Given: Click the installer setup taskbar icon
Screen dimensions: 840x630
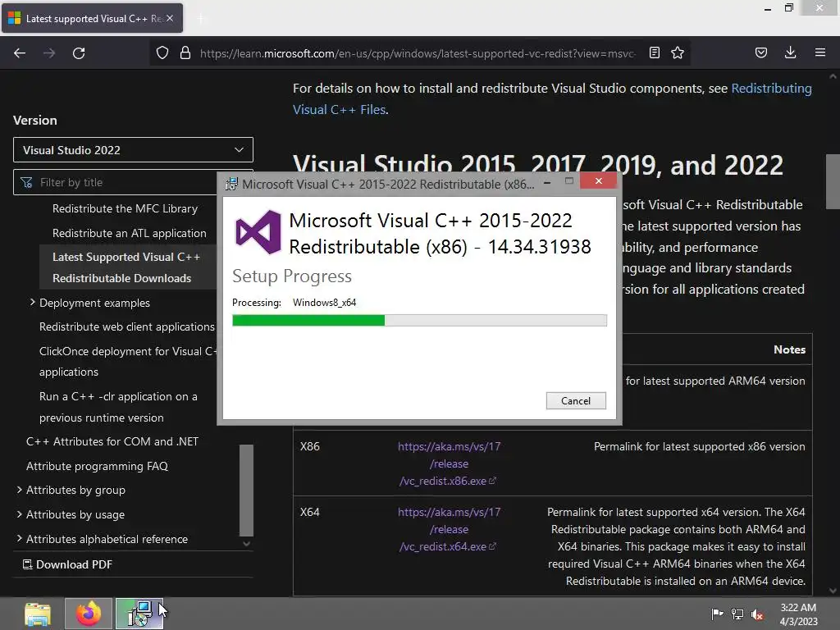Looking at the screenshot, I should (x=139, y=614).
